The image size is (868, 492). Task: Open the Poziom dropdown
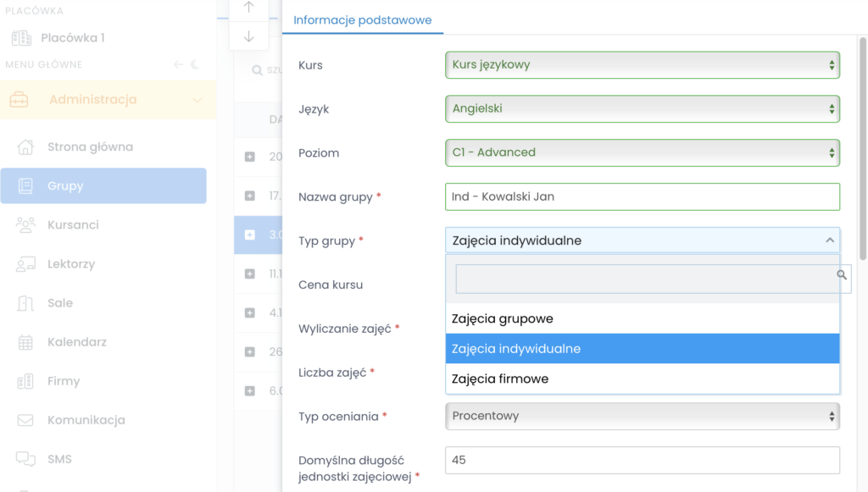tap(643, 152)
